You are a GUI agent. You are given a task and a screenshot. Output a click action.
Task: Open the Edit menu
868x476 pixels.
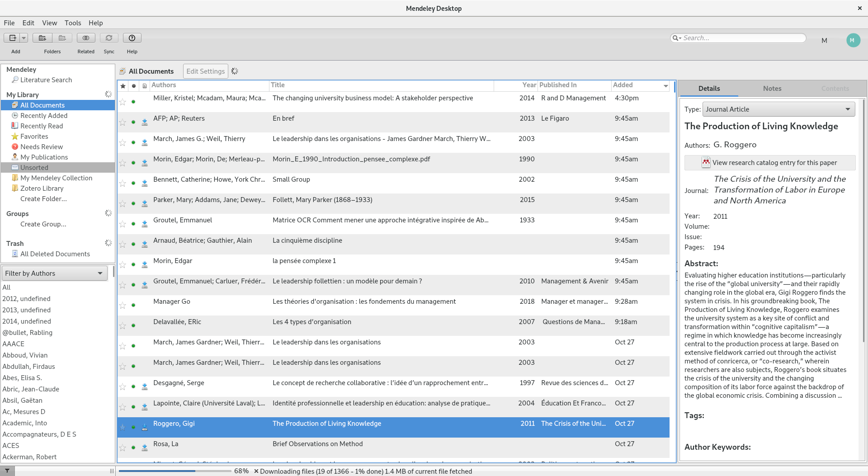pos(28,23)
